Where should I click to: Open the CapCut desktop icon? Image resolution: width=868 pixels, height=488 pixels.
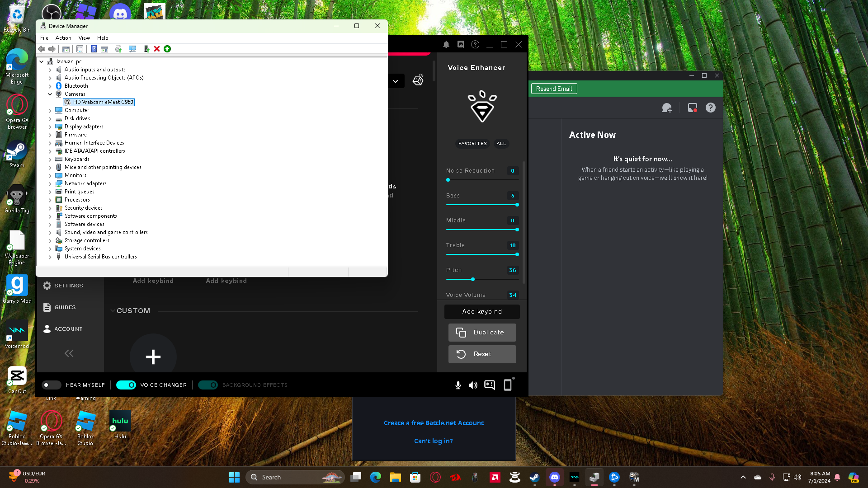(x=17, y=380)
